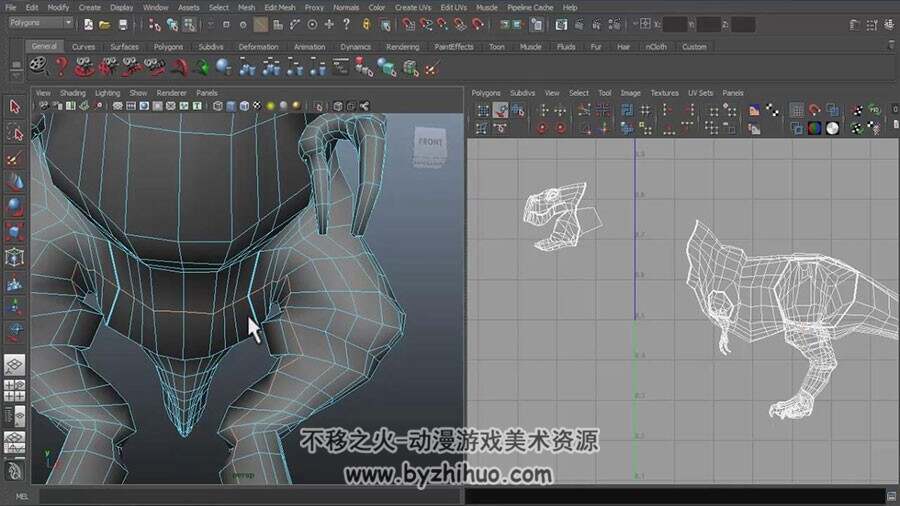Click the Save Scene icon
This screenshot has height=506, width=900.
(x=123, y=24)
